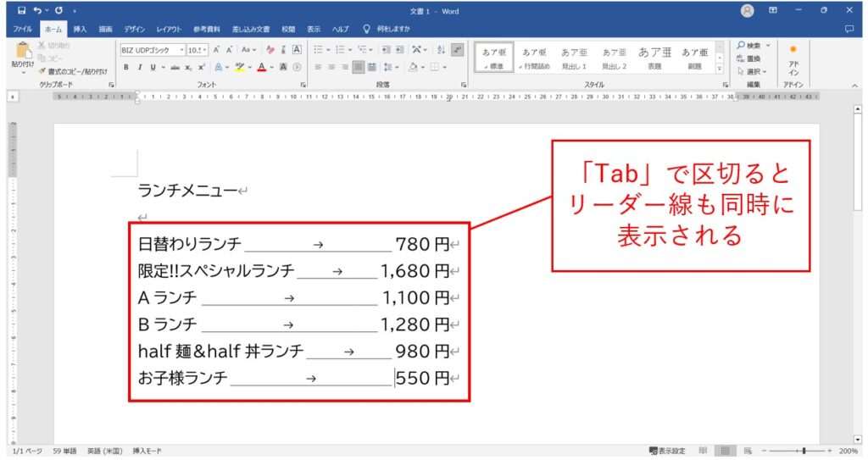Image resolution: width=868 pixels, height=460 pixels.
Task: Select the Format Painter brush icon
Action: tap(42, 71)
